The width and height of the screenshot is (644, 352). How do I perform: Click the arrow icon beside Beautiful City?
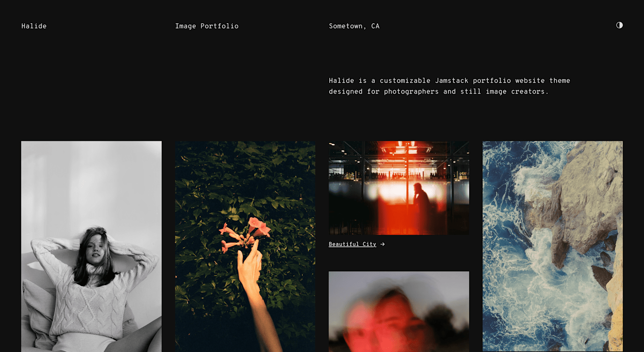[383, 244]
